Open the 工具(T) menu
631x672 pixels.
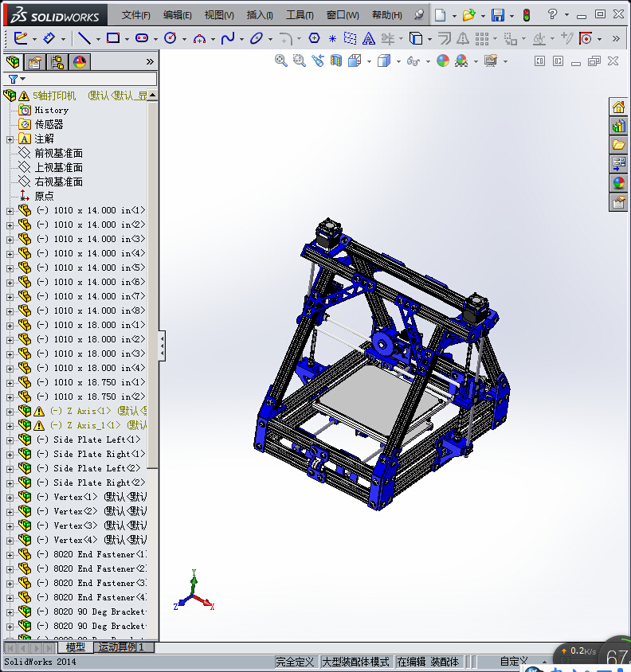click(300, 15)
